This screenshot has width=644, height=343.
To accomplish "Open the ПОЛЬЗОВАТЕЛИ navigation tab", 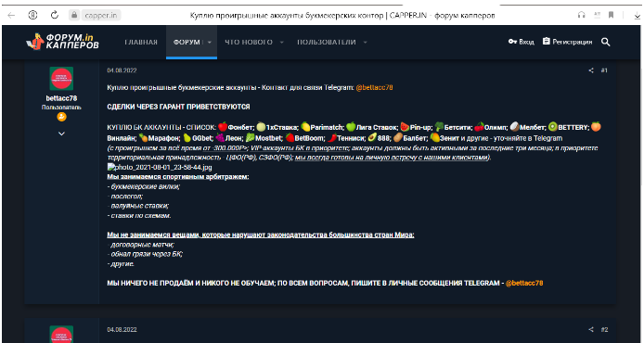I will (x=327, y=43).
